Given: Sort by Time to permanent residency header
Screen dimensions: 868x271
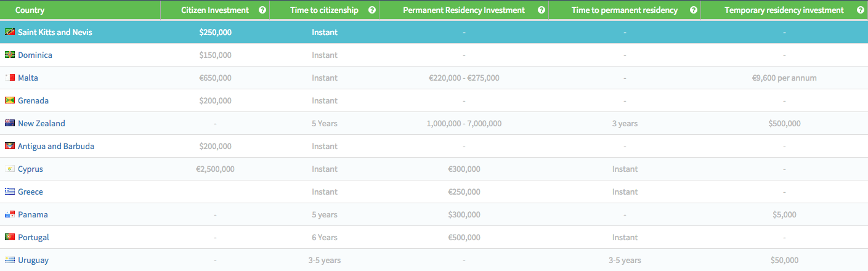Looking at the screenshot, I should pos(625,10).
